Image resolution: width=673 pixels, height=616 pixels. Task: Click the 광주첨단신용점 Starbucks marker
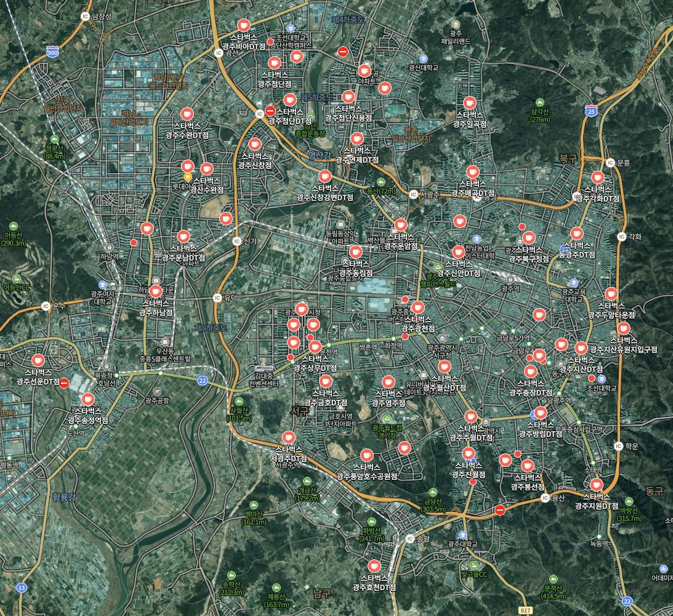pyautogui.click(x=348, y=96)
